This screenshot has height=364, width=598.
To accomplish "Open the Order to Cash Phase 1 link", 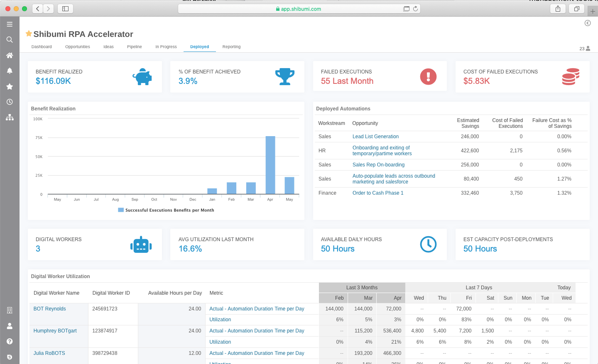I will coord(378,193).
